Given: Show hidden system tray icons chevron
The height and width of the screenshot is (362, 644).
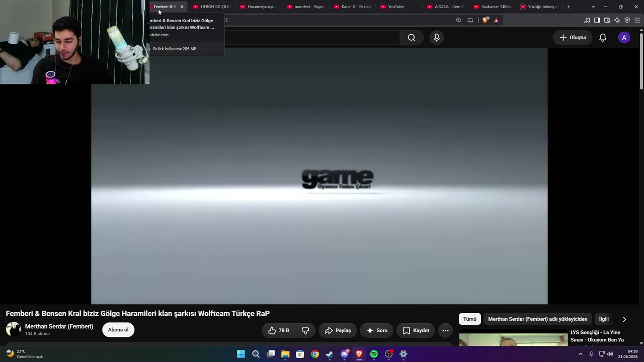Looking at the screenshot, I should pyautogui.click(x=581, y=354).
